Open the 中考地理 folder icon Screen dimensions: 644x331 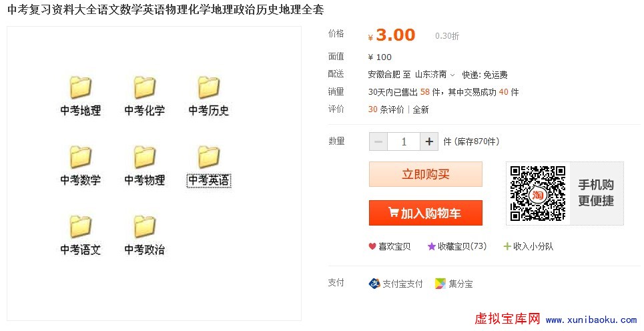(80, 88)
